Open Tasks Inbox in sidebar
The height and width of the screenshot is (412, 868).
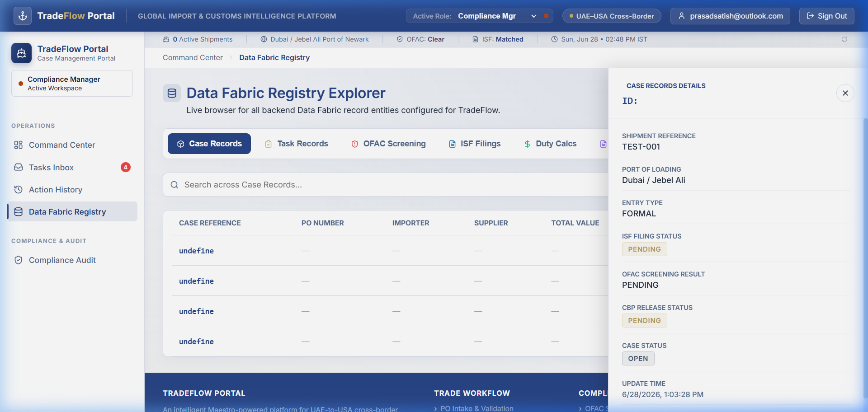click(x=72, y=167)
